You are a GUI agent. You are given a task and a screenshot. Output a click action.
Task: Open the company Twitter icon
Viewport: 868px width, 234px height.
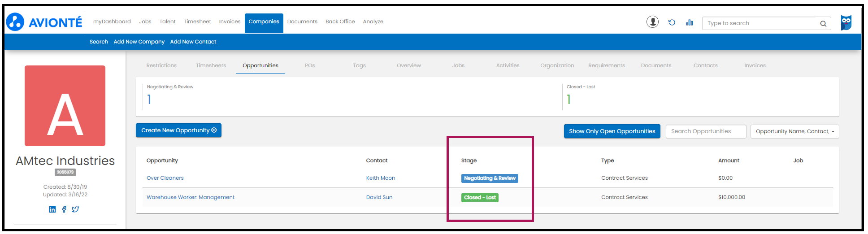pos(75,209)
